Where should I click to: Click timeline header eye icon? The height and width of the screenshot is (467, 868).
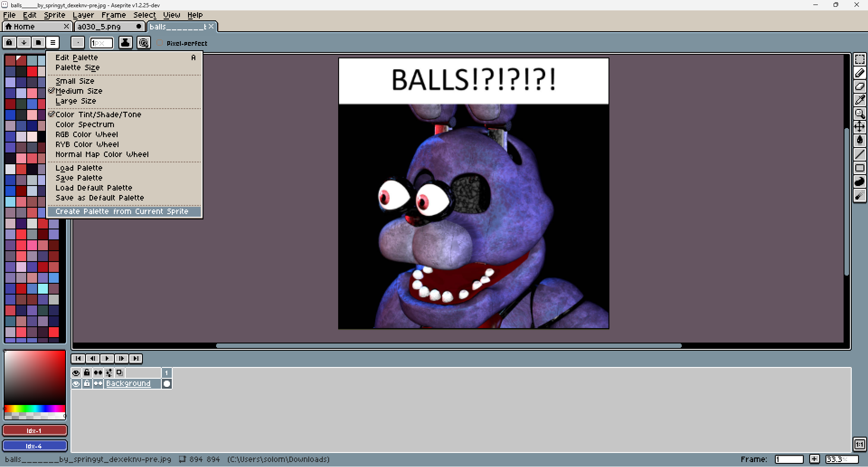click(76, 373)
